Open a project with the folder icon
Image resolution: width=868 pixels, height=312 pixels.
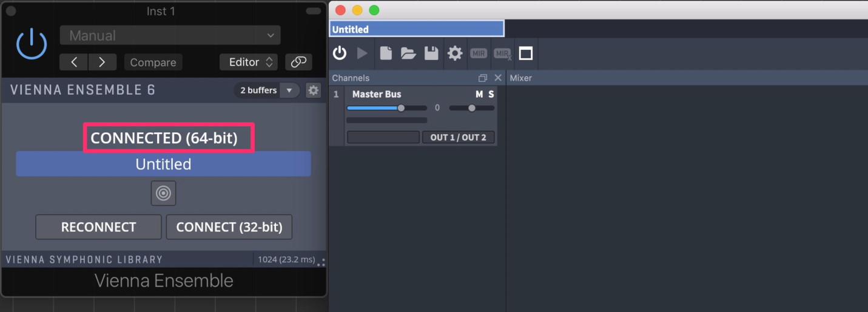pyautogui.click(x=408, y=53)
